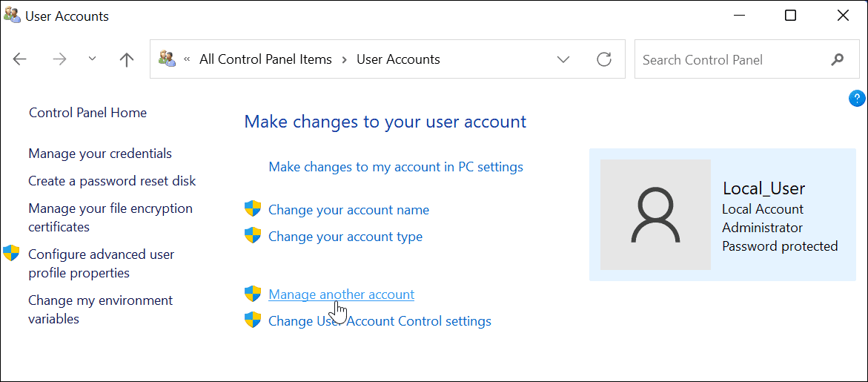Open Make changes to my account in PC settings
This screenshot has height=382, width=868.
pos(396,167)
